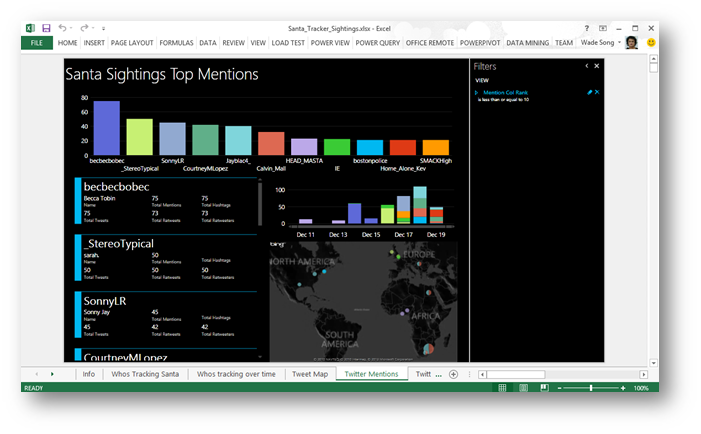Open the FILE tab
Image resolution: width=701 pixels, height=434 pixels.
click(x=37, y=43)
